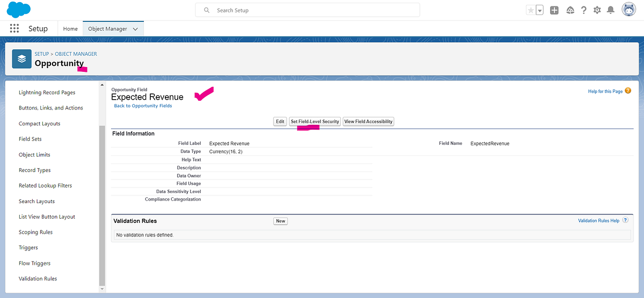Go back to Opportunity Fields
Viewport: 644px width, 298px height.
pos(143,106)
